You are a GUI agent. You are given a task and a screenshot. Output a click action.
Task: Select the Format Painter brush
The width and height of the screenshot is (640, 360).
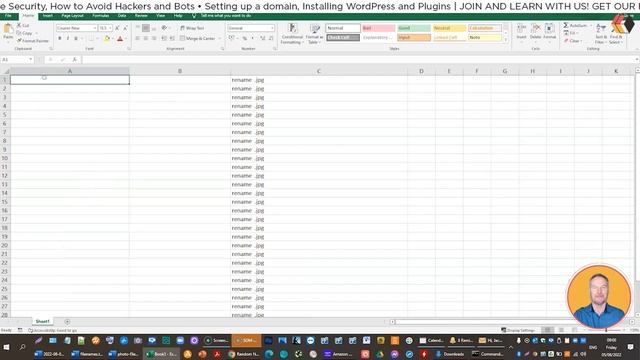[33, 41]
